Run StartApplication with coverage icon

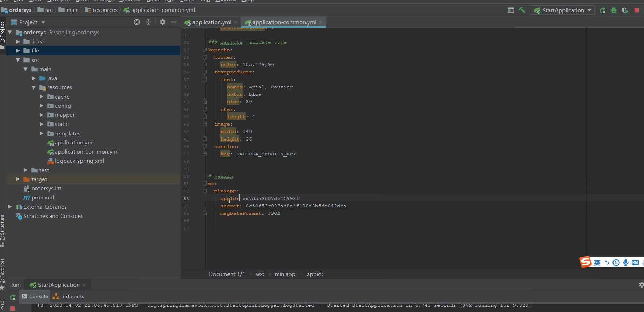tap(625, 10)
